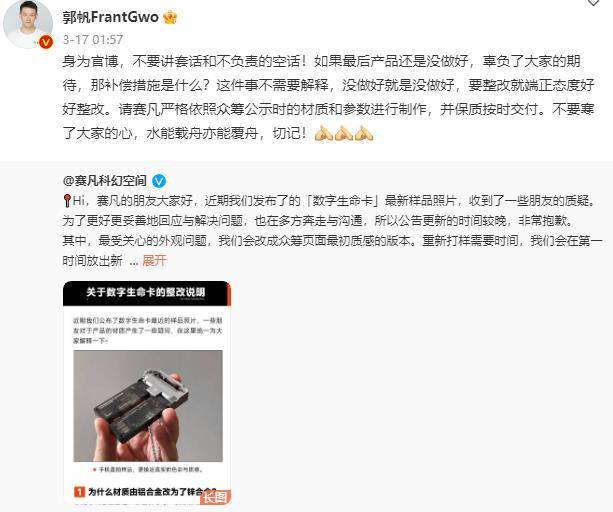Click the main post text starting 身为官博

pyautogui.click(x=328, y=97)
